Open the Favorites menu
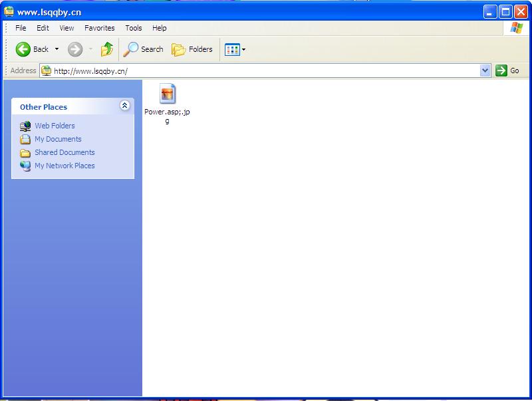The image size is (532, 401). [99, 28]
